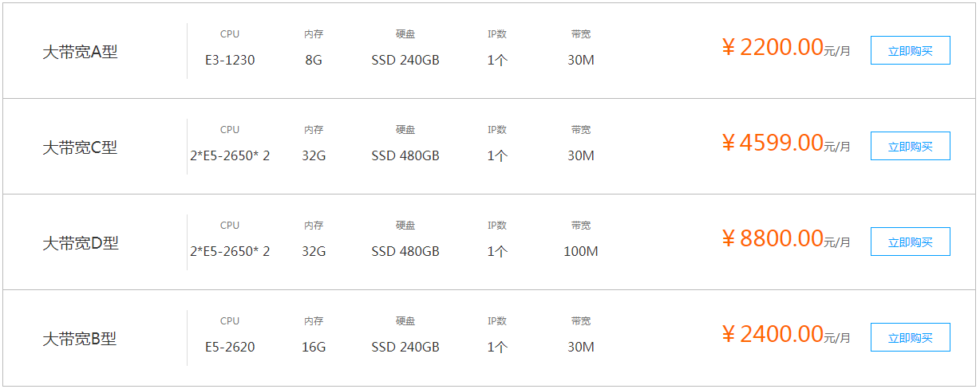
Task: Select the 大带宽D型 plan name
Action: (81, 243)
